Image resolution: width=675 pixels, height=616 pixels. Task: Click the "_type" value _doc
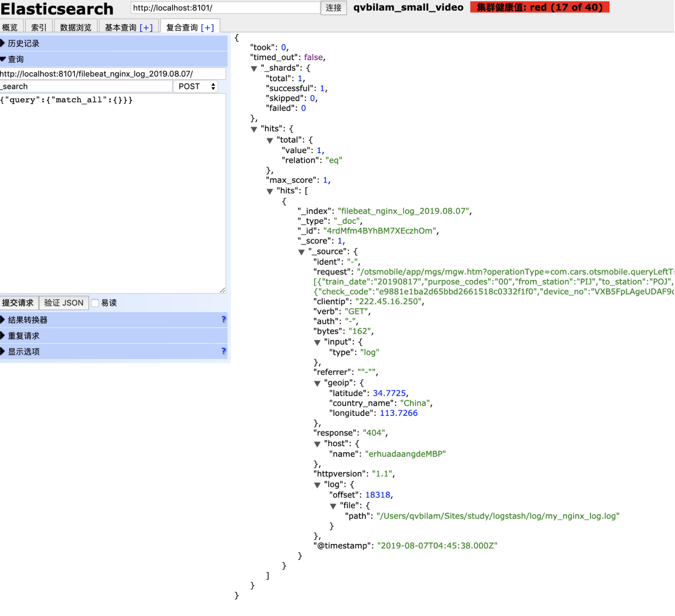(x=346, y=221)
